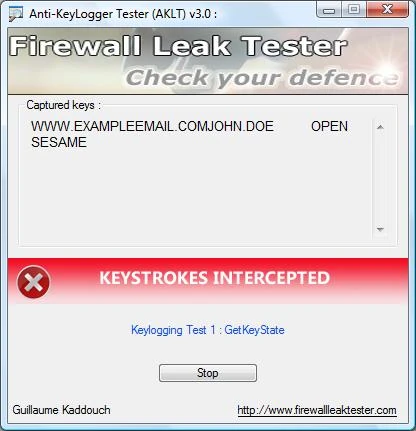Click the Keylogging Test 1 : GetKeyState label
This screenshot has height=431, width=416.
pos(208,330)
